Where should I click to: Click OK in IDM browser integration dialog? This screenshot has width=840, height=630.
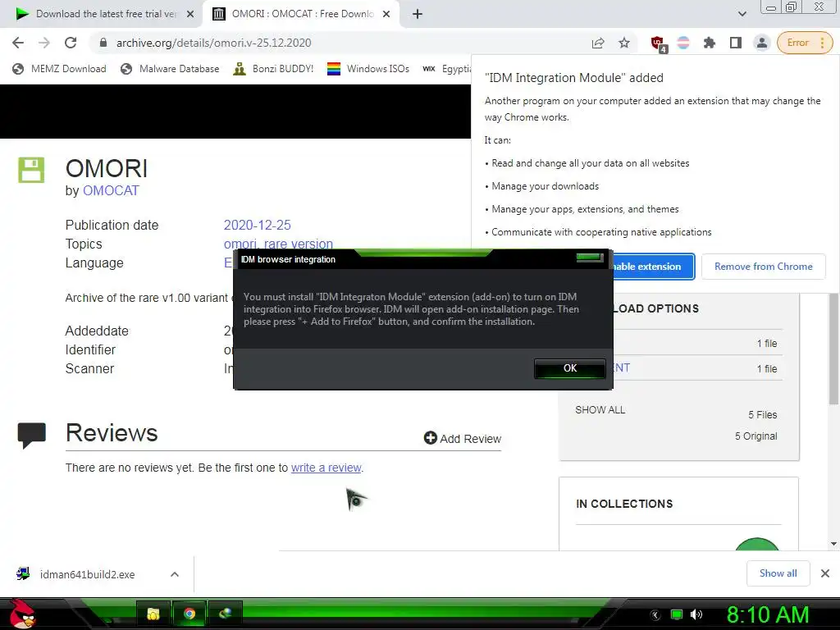tap(570, 368)
